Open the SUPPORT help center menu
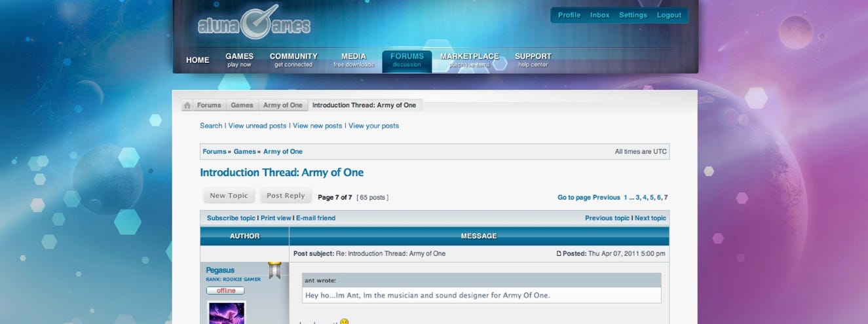This screenshot has height=324, width=868. point(533,60)
